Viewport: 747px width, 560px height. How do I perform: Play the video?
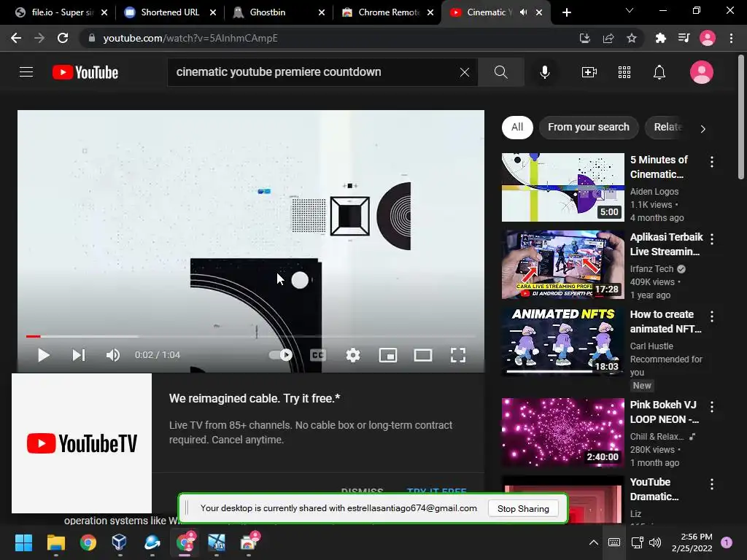[43, 355]
